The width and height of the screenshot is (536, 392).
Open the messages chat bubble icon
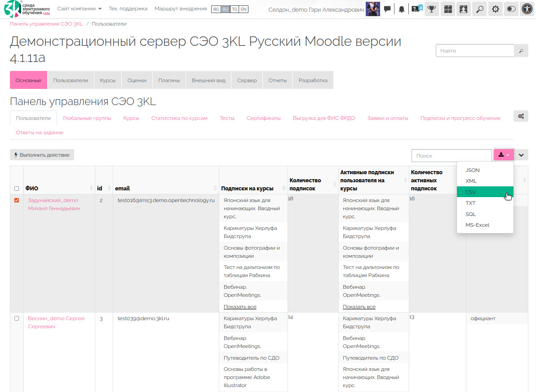pos(387,9)
